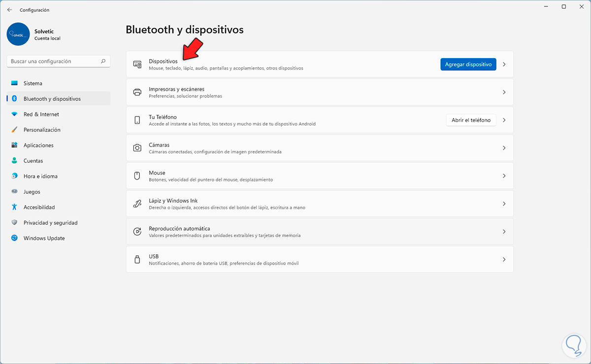The image size is (591, 364).
Task: Open Accesibilidad settings
Action: click(39, 208)
